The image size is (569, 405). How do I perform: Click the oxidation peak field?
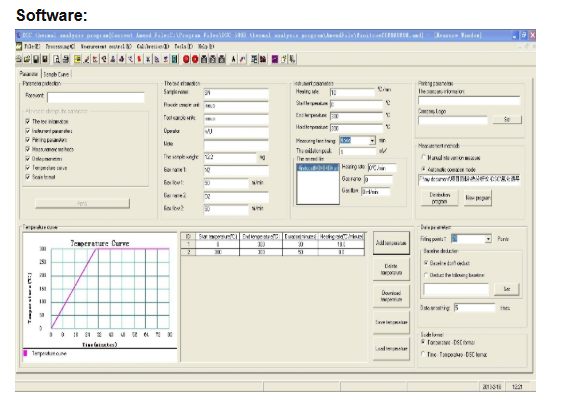pos(357,151)
